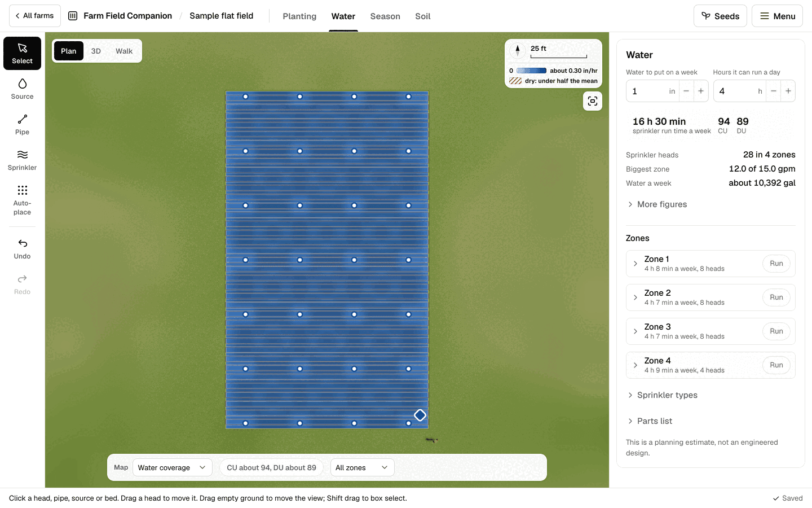
Task: Open the Seeds panel
Action: click(720, 16)
